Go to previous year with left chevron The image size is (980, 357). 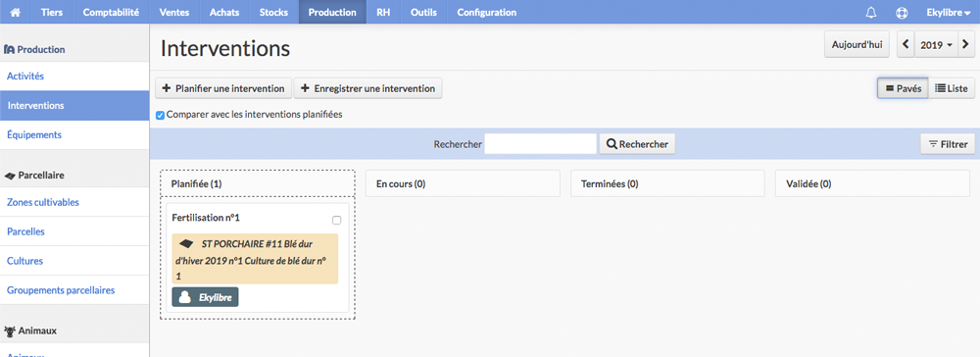click(906, 45)
